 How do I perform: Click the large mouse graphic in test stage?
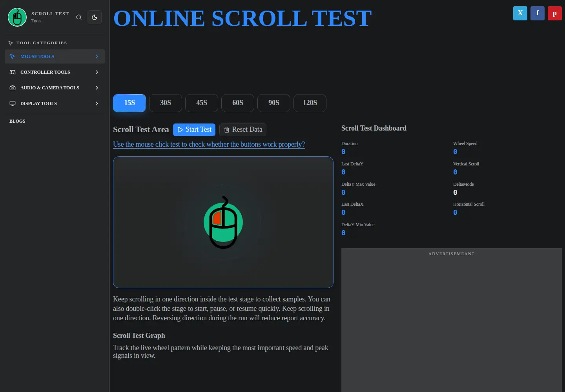coord(223,222)
